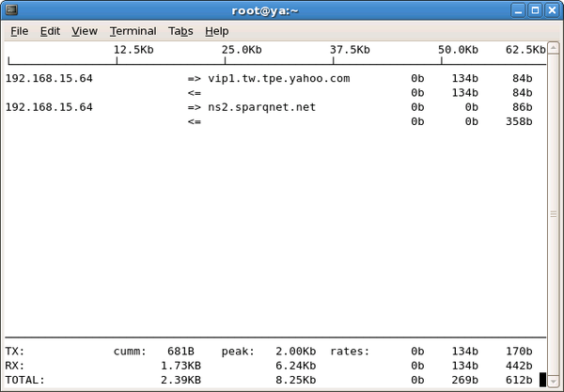The height and width of the screenshot is (392, 564).
Task: Click the 170b TX rate value
Action: [x=519, y=351]
